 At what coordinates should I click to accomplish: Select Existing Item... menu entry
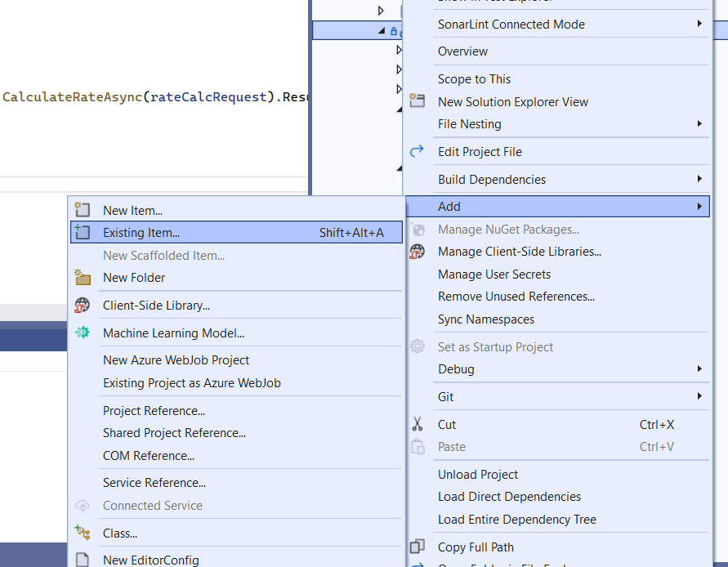[236, 232]
